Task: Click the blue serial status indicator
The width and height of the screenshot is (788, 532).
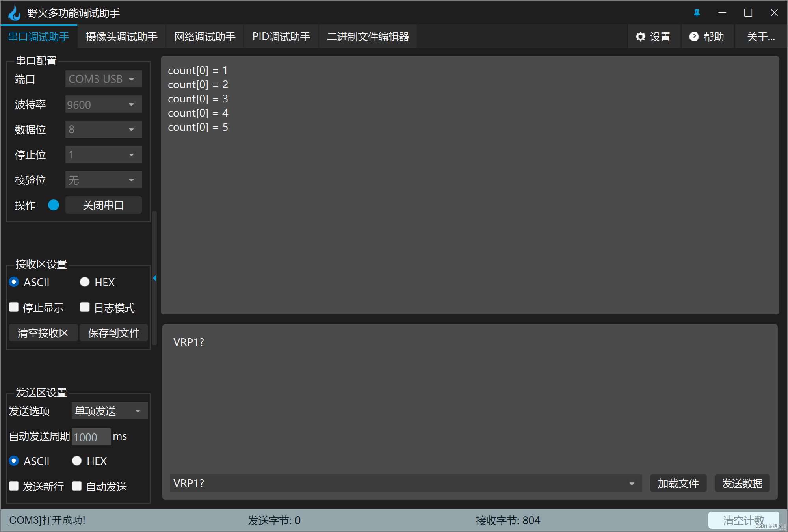Action: [54, 205]
